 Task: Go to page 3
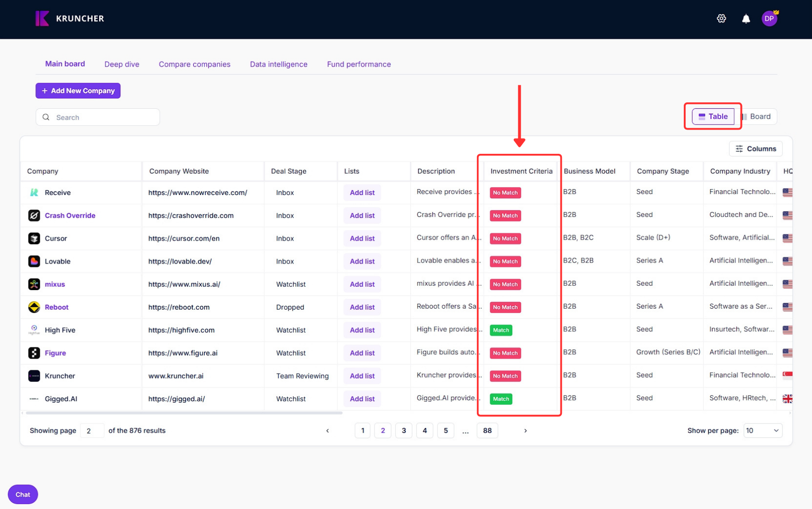click(x=404, y=430)
